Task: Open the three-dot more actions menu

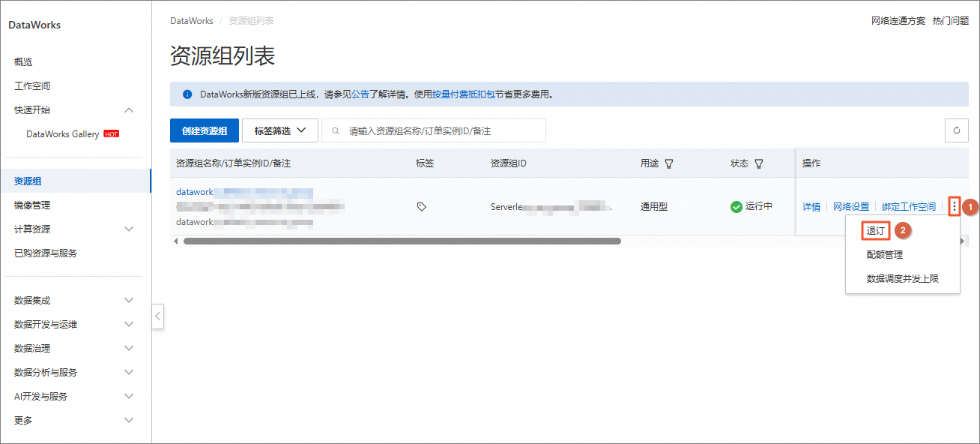Action: tap(955, 205)
